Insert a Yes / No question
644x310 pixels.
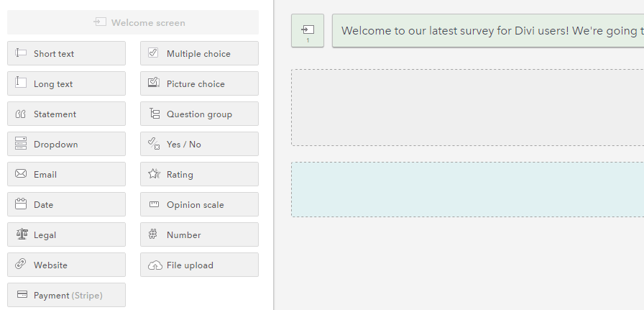199,144
